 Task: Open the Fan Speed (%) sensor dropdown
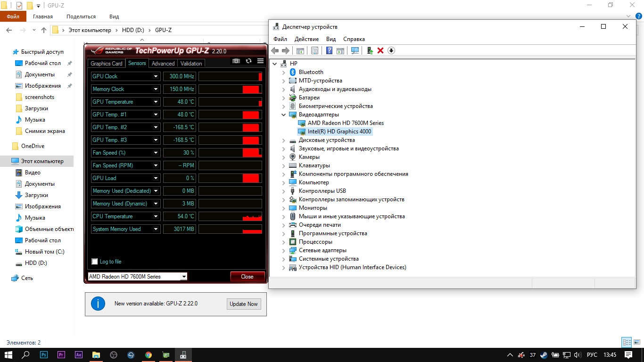tap(156, 153)
